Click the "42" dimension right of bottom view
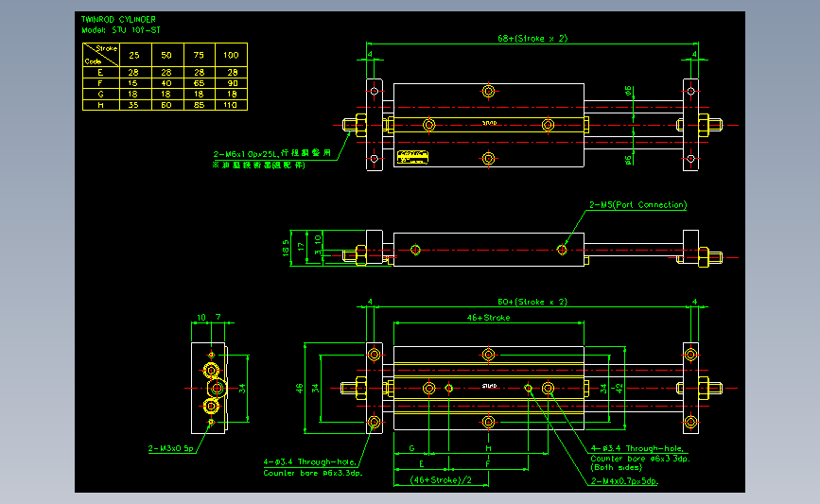 tap(619, 388)
